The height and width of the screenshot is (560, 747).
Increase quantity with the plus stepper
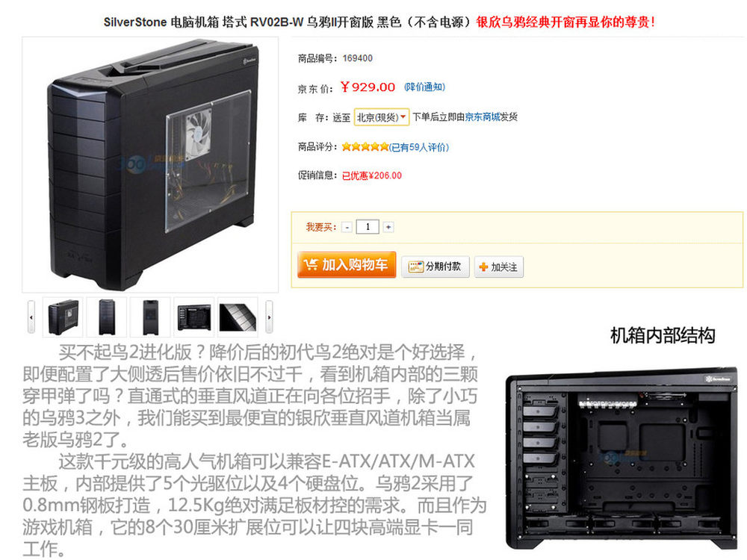[x=388, y=227]
